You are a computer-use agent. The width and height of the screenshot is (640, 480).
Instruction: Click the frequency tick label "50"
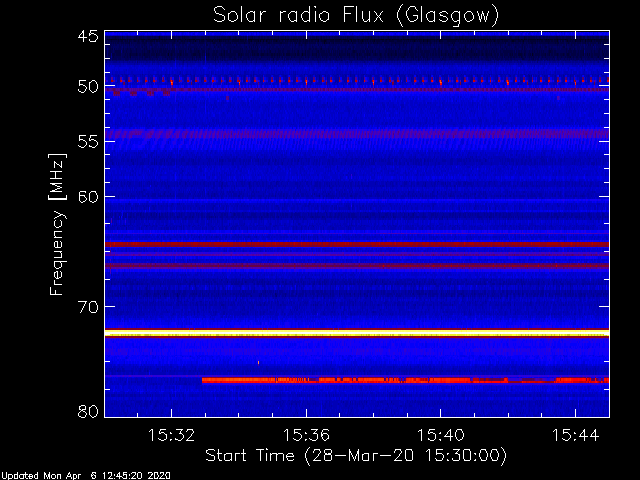pos(88,87)
